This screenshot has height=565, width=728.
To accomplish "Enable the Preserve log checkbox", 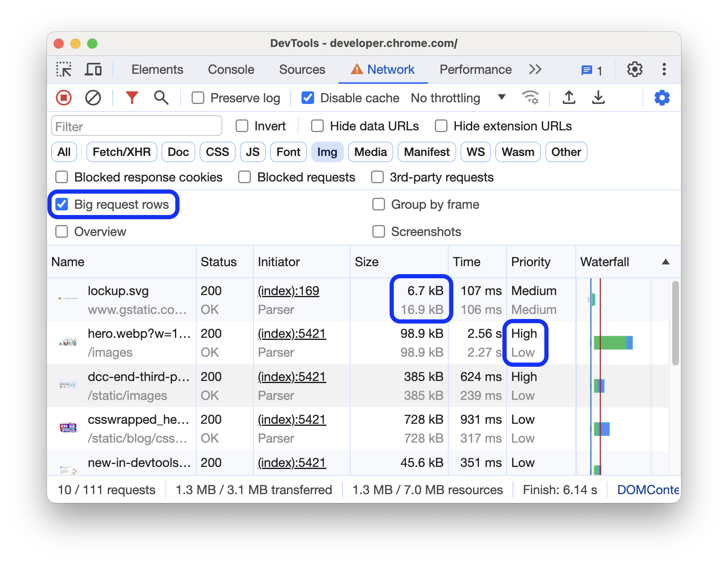I will [x=198, y=98].
